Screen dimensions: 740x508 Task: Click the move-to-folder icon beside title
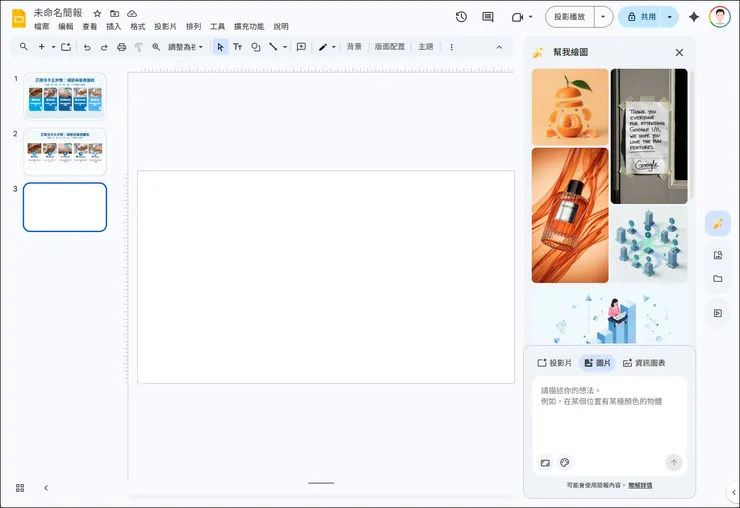pos(114,14)
